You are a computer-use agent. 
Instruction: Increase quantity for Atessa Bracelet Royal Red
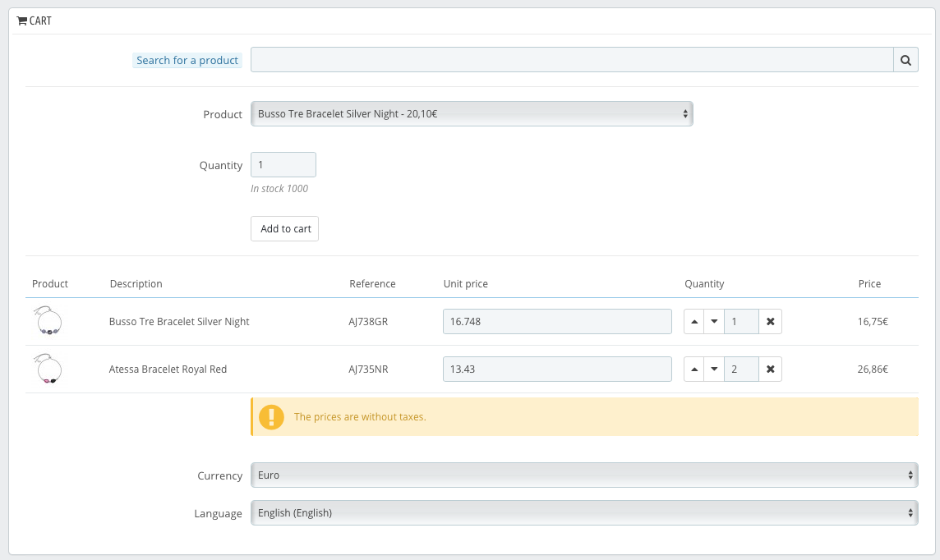tap(694, 370)
